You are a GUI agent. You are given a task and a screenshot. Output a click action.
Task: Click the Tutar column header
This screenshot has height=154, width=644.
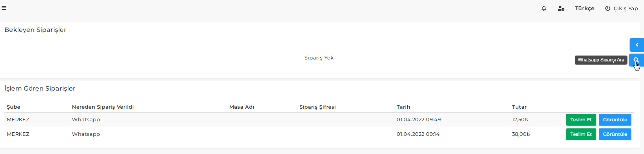[x=519, y=107]
